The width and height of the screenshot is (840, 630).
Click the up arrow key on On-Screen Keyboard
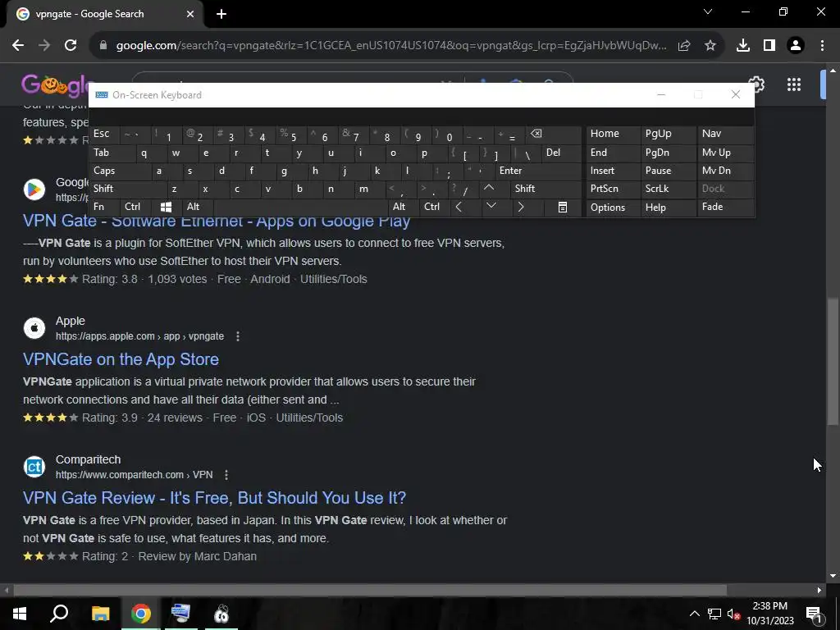click(x=489, y=189)
